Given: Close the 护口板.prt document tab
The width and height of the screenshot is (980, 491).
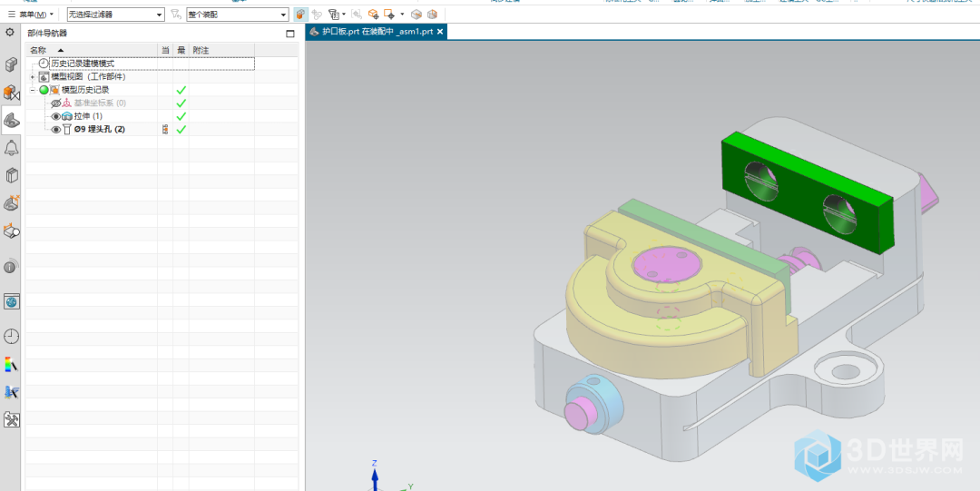Looking at the screenshot, I should [440, 32].
